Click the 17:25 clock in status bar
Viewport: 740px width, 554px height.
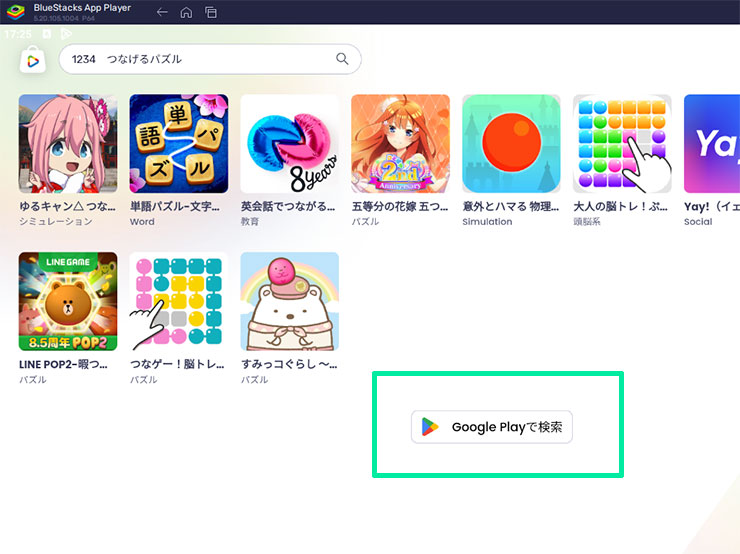tap(18, 34)
